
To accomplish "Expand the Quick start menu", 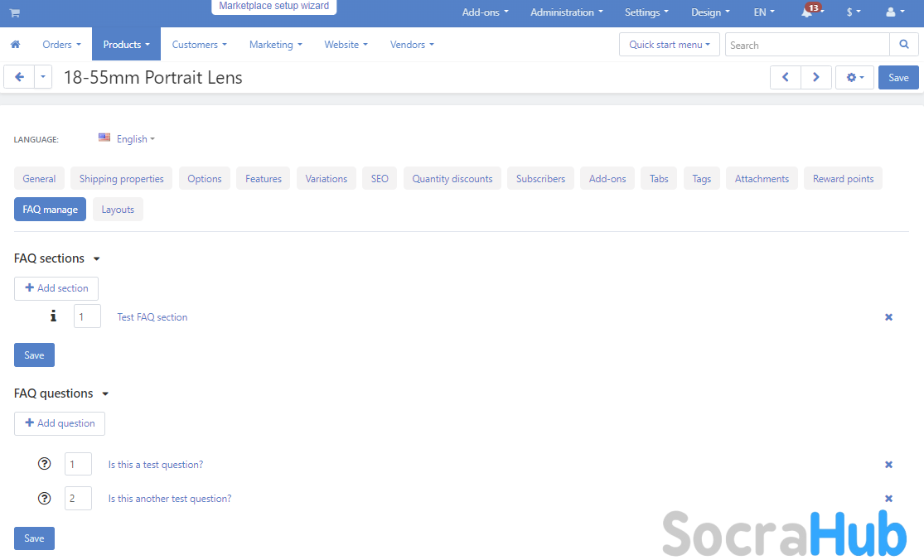I will pos(670,45).
